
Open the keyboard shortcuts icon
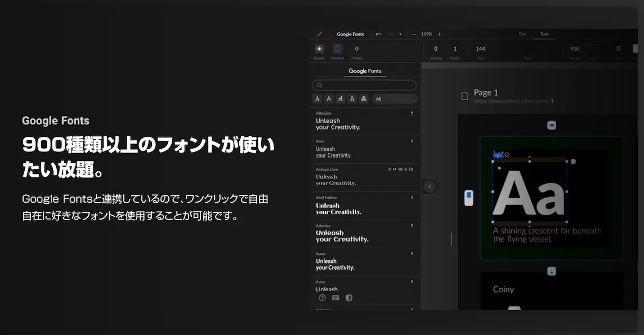[336, 298]
